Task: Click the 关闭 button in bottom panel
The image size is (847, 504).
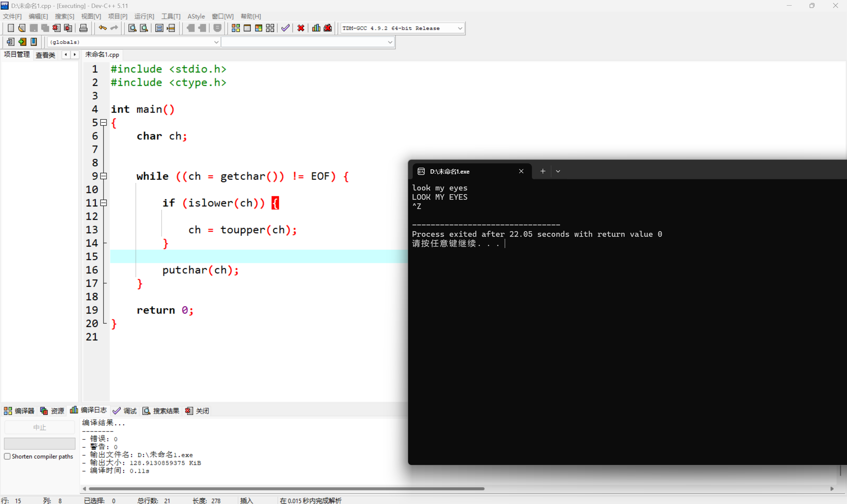Action: (198, 411)
